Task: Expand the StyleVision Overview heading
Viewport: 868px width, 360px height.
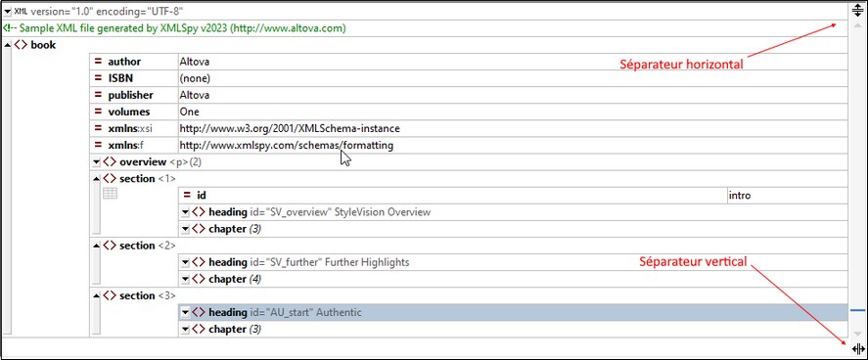Action: 185,212
